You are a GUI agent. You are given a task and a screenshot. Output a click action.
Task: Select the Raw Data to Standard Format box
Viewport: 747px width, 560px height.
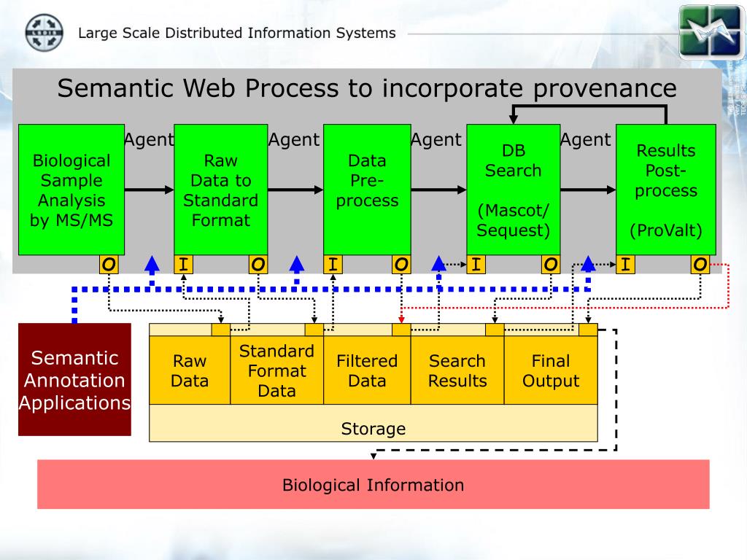click(x=220, y=190)
